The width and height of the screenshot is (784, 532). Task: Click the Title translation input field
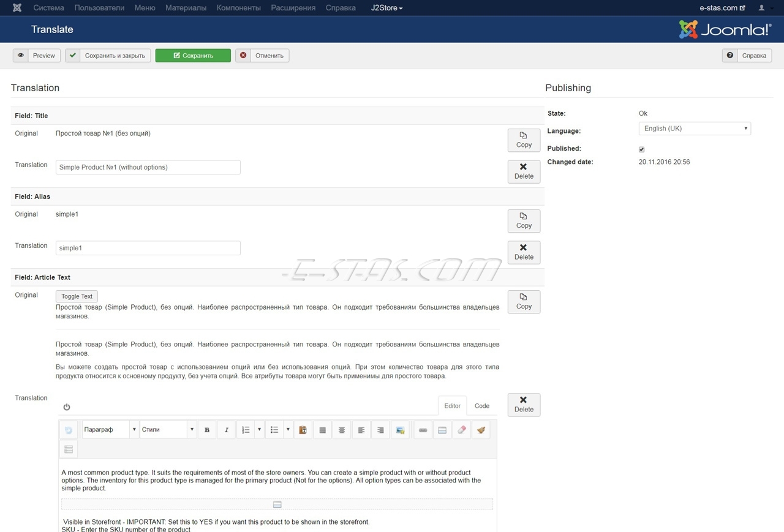[148, 167]
